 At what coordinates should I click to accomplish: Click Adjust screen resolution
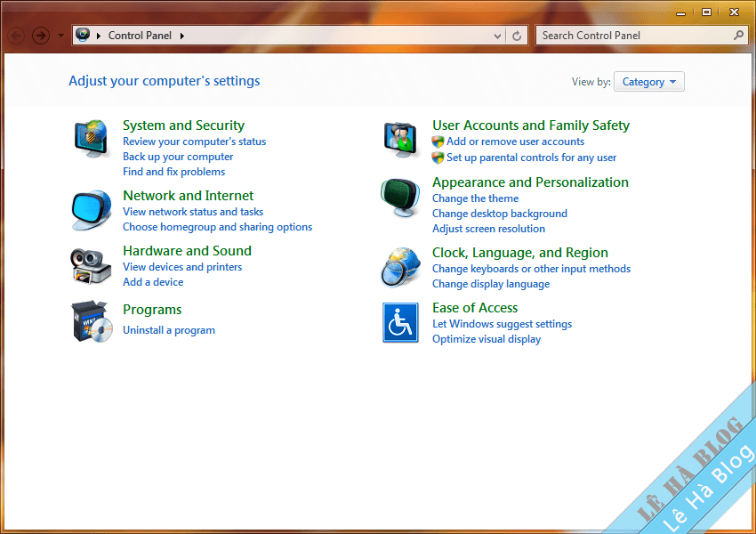point(488,229)
